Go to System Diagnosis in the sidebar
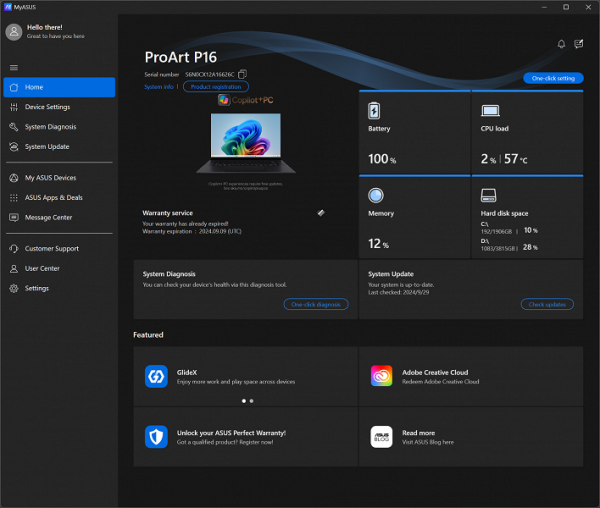The height and width of the screenshot is (508, 600). point(50,127)
